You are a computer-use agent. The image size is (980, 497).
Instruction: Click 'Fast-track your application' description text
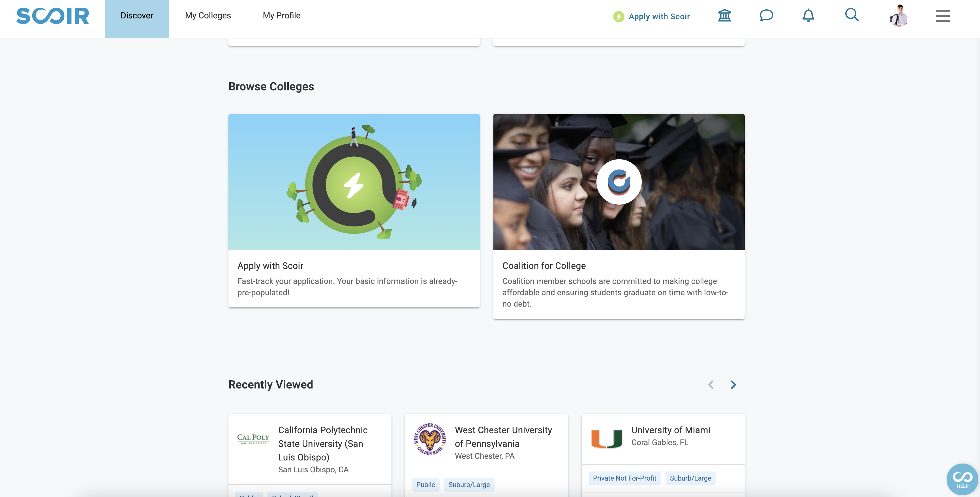[347, 287]
